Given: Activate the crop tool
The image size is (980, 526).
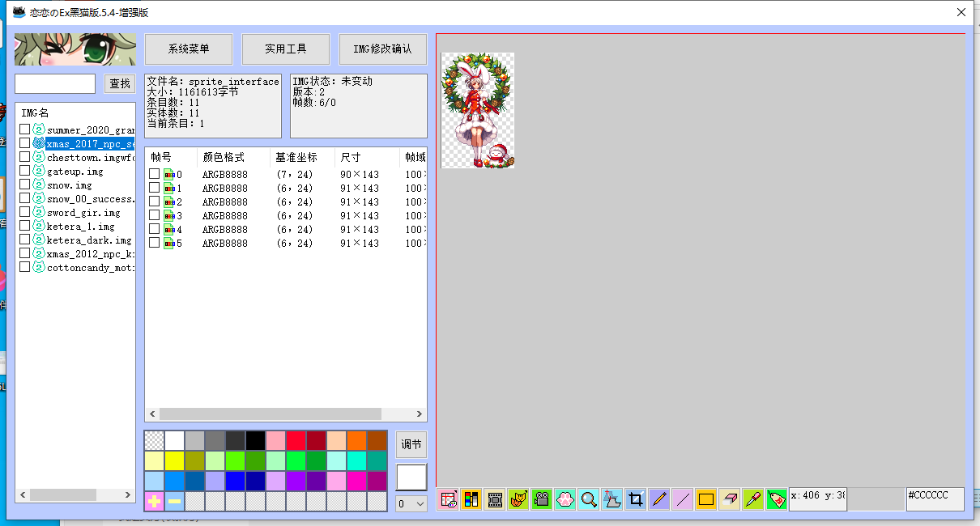Looking at the screenshot, I should point(636,499).
